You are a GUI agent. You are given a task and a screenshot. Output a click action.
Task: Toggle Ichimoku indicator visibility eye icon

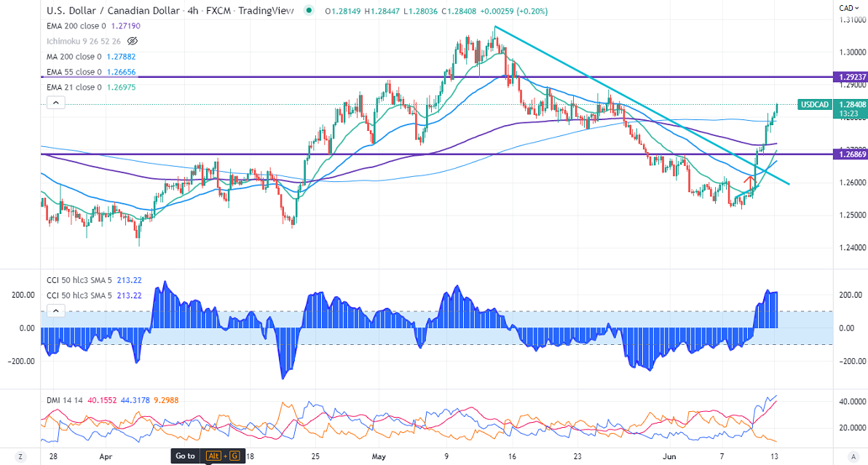pyautogui.click(x=133, y=41)
